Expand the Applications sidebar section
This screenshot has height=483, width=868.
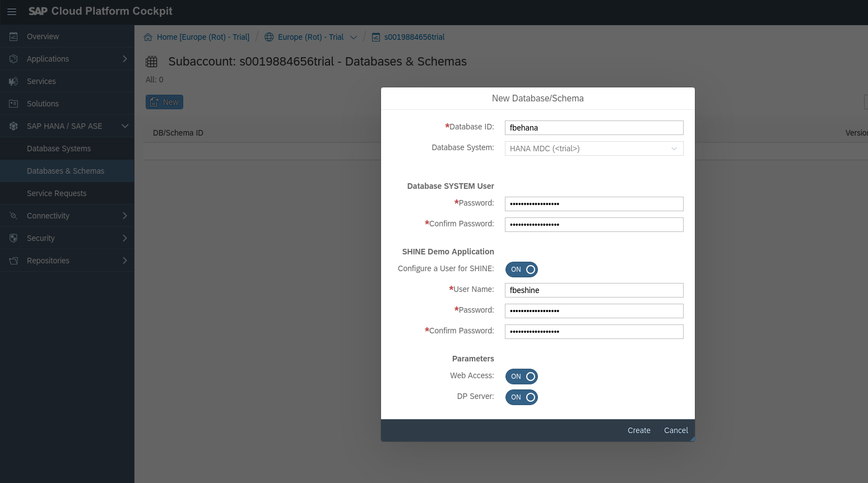click(x=124, y=59)
